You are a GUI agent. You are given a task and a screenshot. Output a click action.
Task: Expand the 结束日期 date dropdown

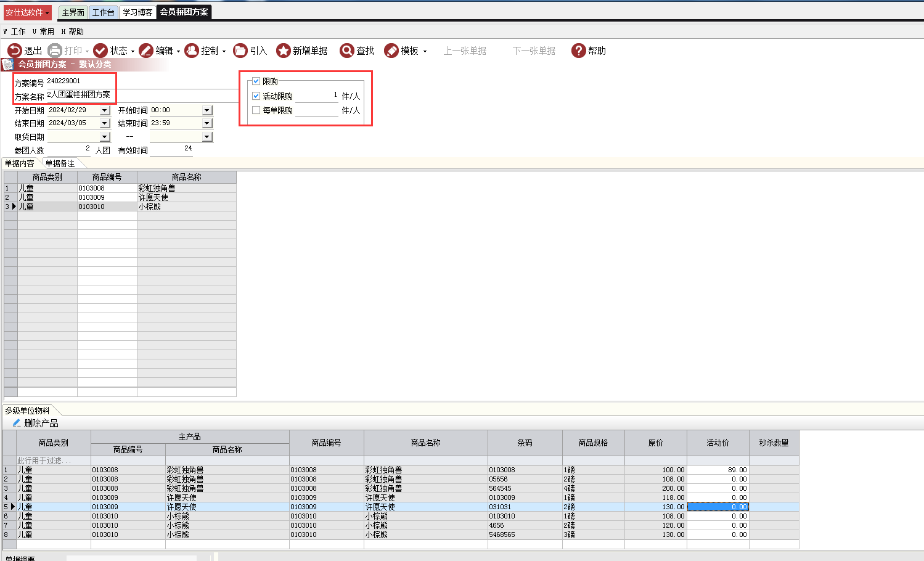tap(104, 123)
